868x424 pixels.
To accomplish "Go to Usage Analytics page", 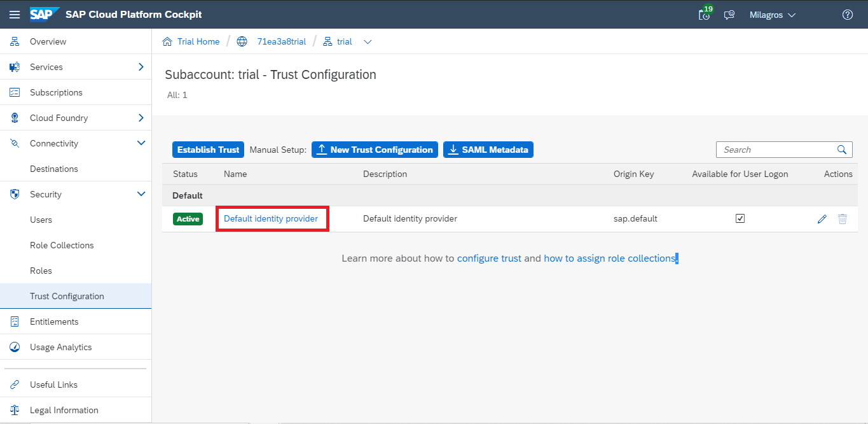I will pyautogui.click(x=60, y=347).
